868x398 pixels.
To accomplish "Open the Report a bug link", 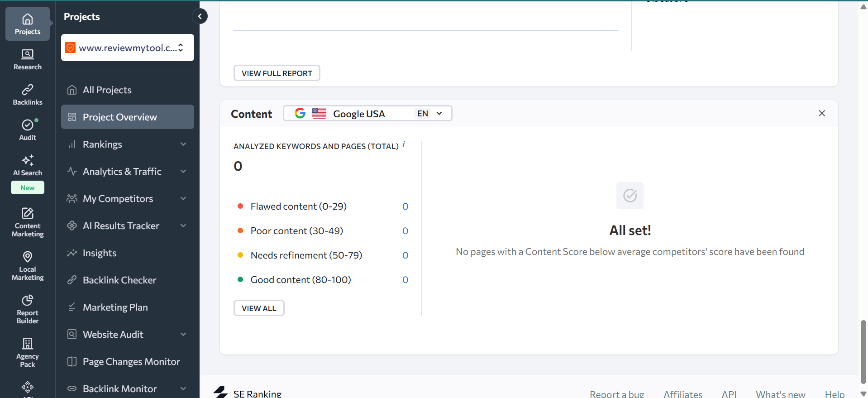I will (x=617, y=393).
